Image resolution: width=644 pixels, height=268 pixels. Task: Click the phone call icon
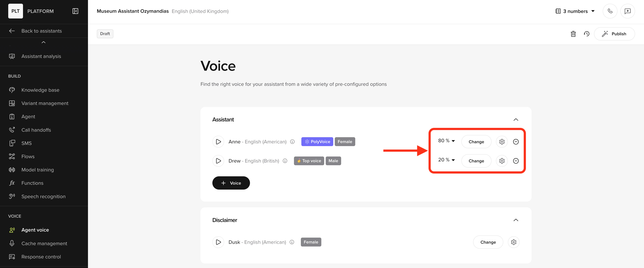[610, 11]
